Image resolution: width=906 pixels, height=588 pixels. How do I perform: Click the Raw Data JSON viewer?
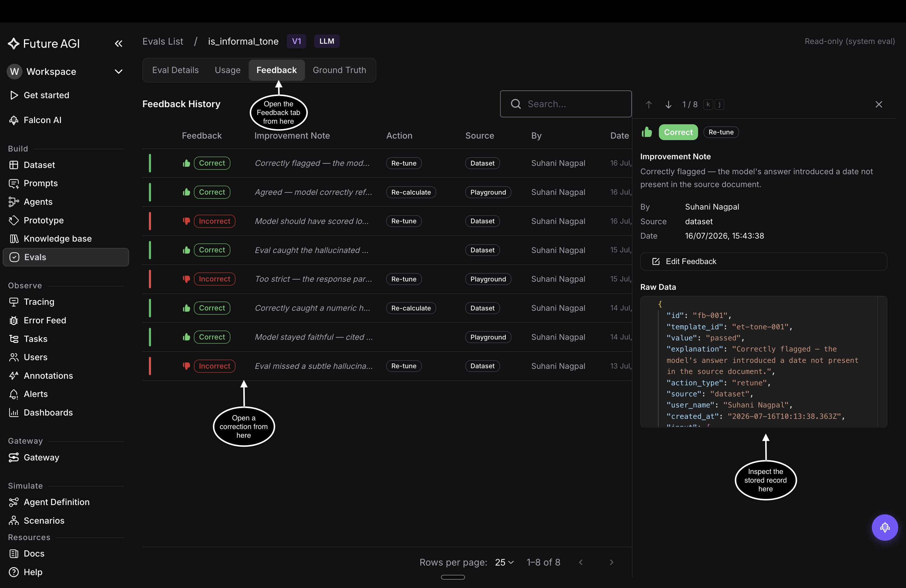pyautogui.click(x=764, y=362)
